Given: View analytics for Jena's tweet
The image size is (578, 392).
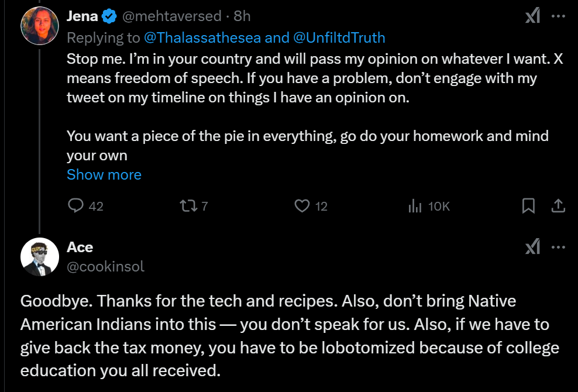Looking at the screenshot, I should (x=415, y=205).
